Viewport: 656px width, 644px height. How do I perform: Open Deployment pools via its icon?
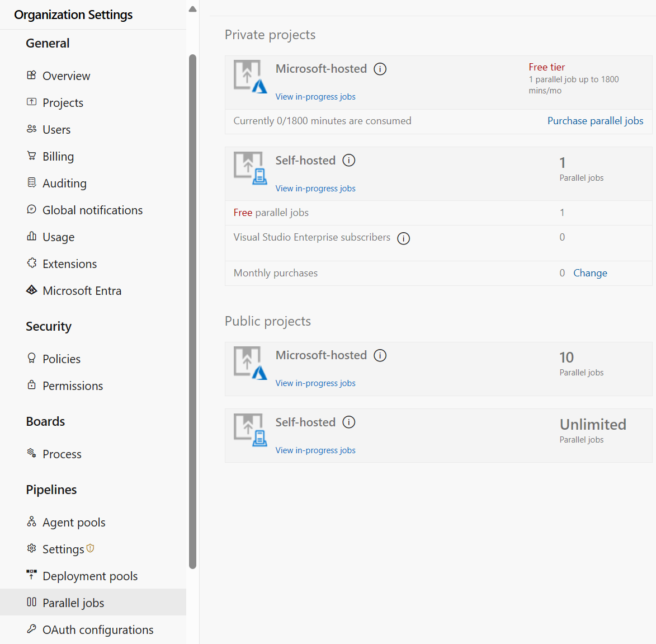[32, 576]
